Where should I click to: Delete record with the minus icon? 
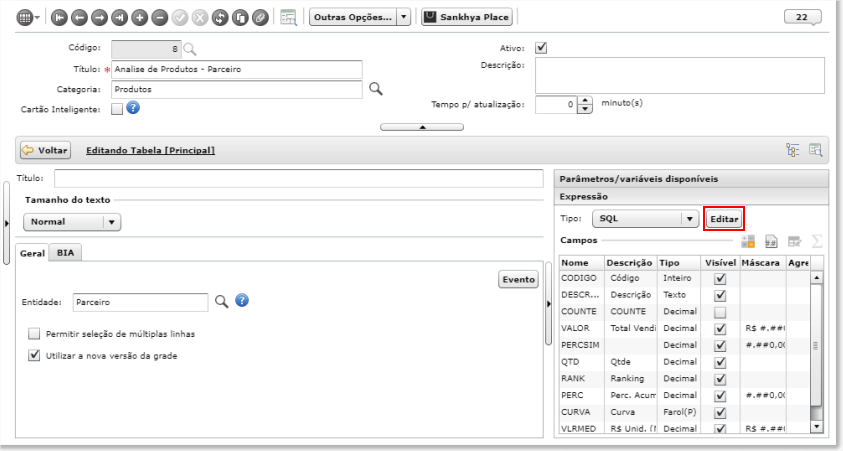click(160, 18)
